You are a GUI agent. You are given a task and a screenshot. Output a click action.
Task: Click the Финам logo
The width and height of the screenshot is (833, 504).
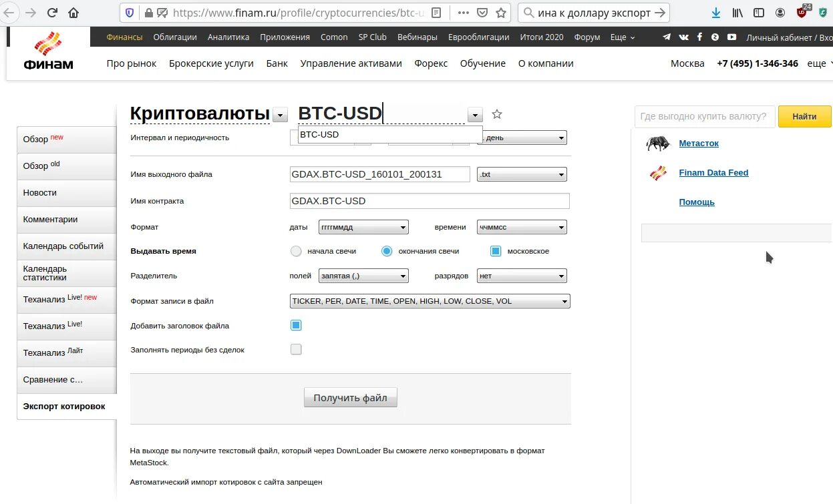tap(48, 52)
